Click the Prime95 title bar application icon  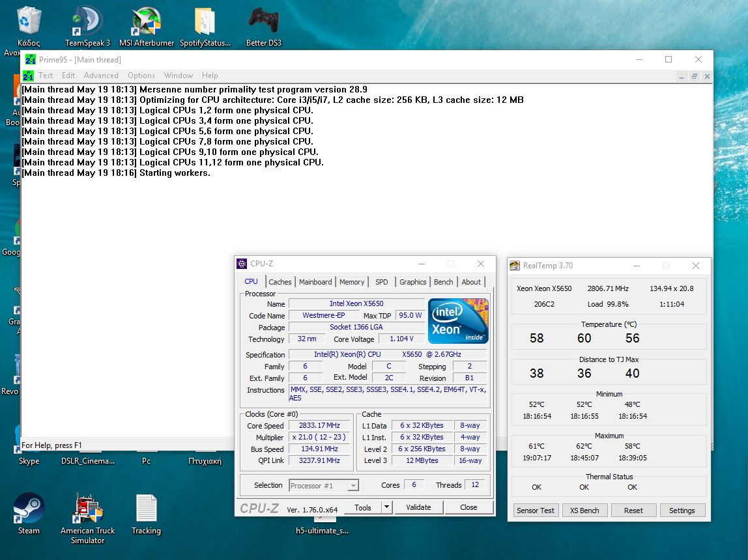[31, 59]
